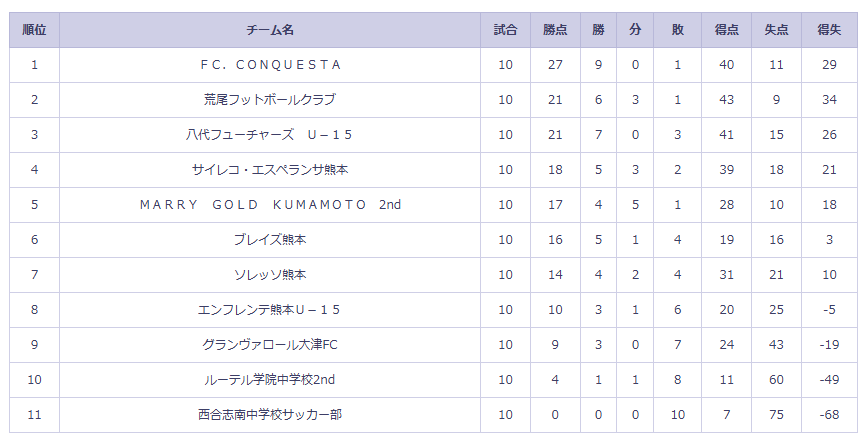This screenshot has width=866, height=441.
Task: Click the 試合 column header
Action: click(505, 30)
